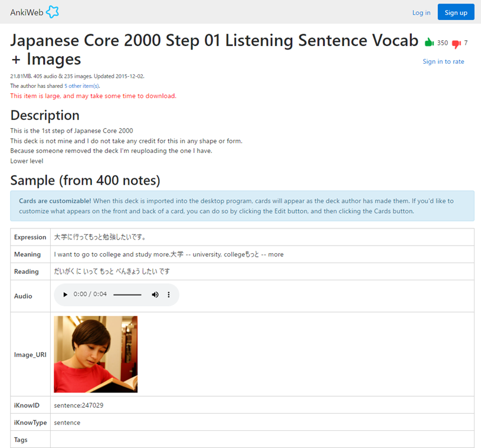Click the AnkiWeb home text
481x448 pixels.
[x=27, y=12]
